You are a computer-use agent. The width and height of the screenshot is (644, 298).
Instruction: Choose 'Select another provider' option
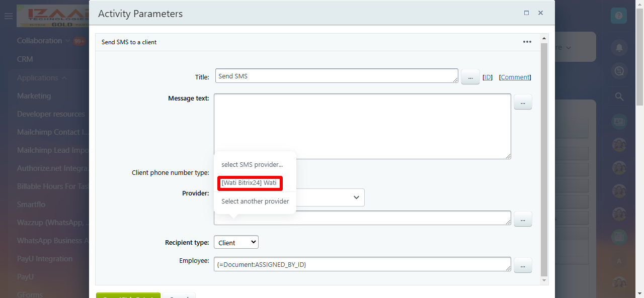(x=255, y=201)
